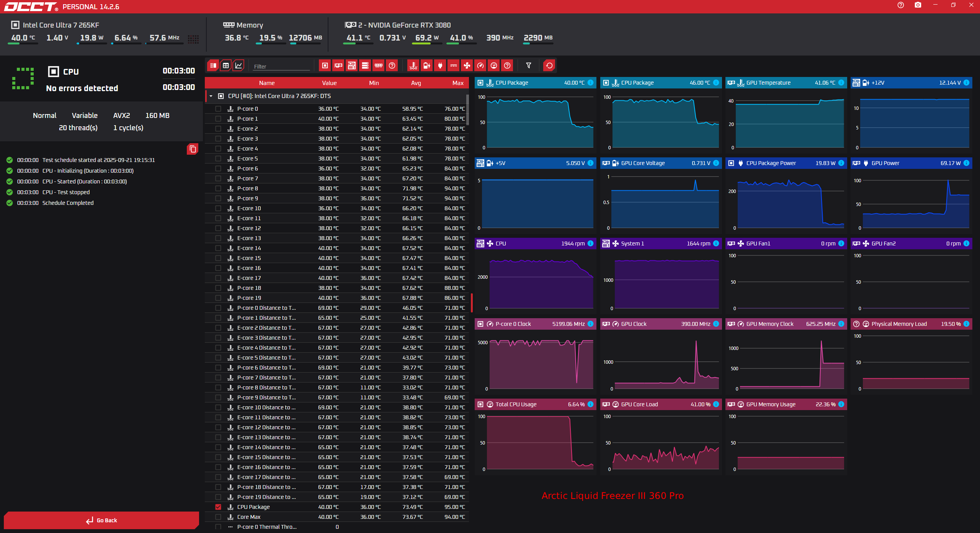This screenshot has width=980, height=533.
Task: Sort the sensor table by Max column
Action: click(458, 83)
